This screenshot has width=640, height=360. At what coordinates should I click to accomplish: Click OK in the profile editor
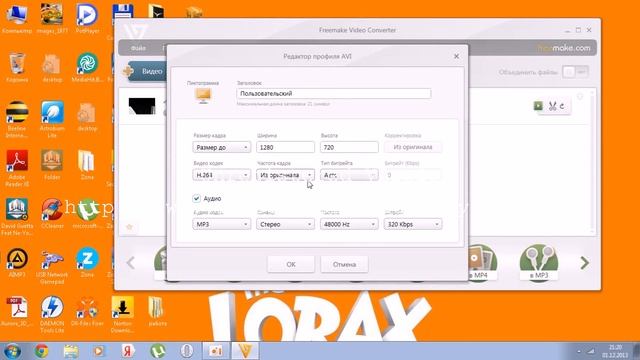[x=291, y=264]
